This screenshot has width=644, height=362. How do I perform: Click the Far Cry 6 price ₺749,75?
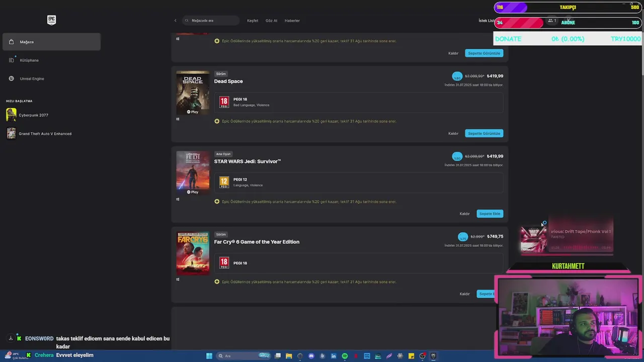(495, 236)
